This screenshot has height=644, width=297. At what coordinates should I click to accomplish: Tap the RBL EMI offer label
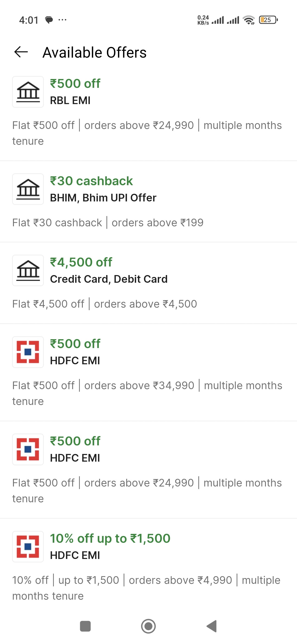[x=70, y=101]
